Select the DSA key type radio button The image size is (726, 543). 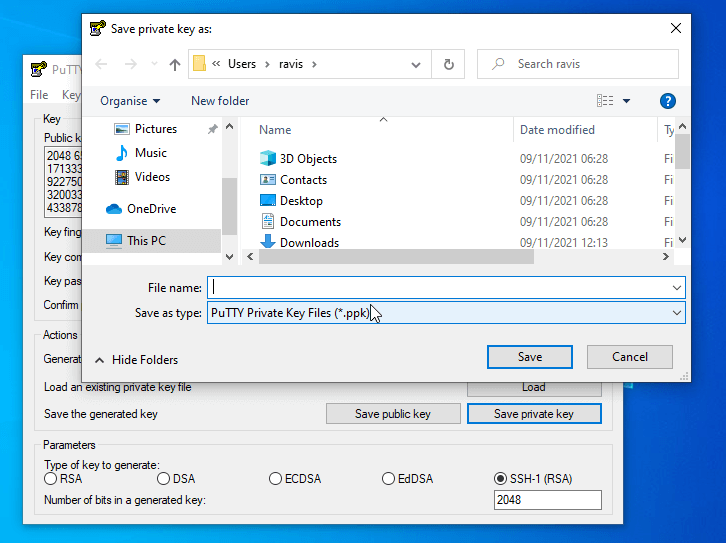(x=163, y=479)
